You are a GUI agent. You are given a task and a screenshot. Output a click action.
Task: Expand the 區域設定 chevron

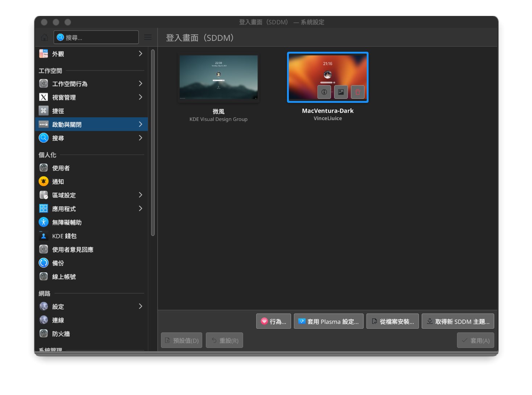141,195
